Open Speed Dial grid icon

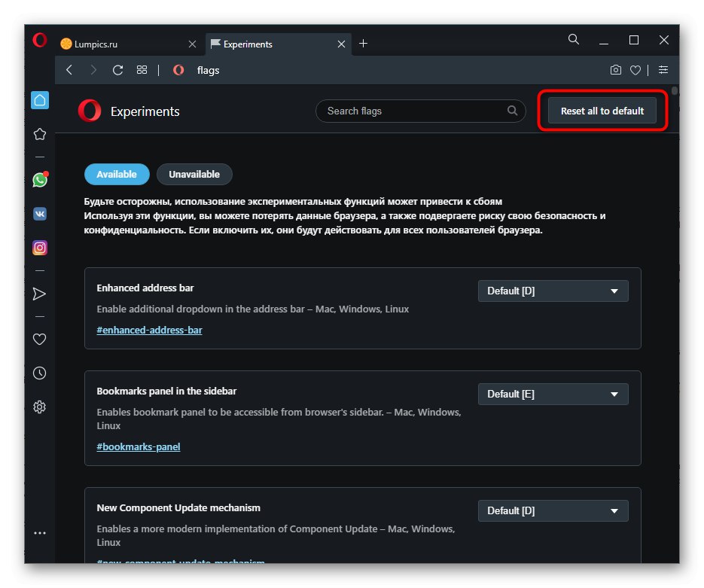tap(142, 70)
